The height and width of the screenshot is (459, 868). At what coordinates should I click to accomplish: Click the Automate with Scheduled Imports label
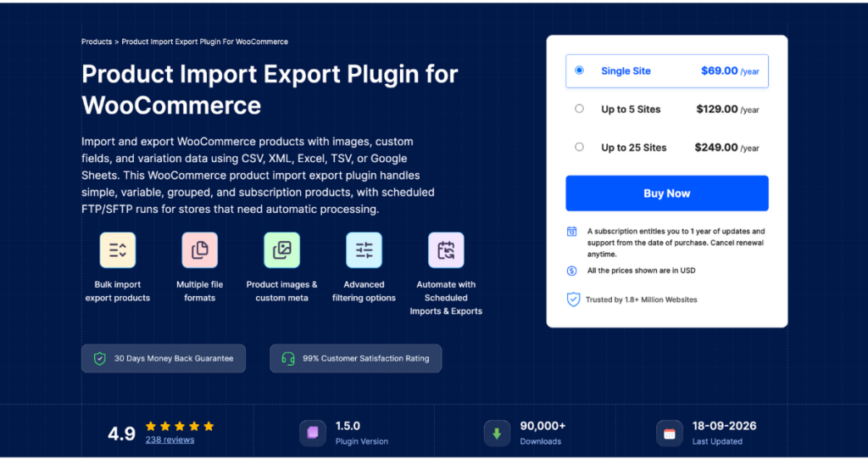coord(446,298)
